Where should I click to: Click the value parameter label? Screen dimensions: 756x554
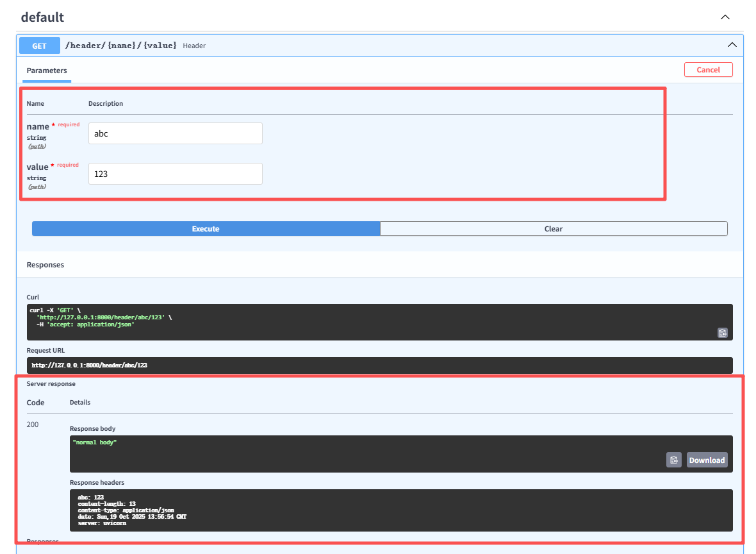click(x=37, y=167)
